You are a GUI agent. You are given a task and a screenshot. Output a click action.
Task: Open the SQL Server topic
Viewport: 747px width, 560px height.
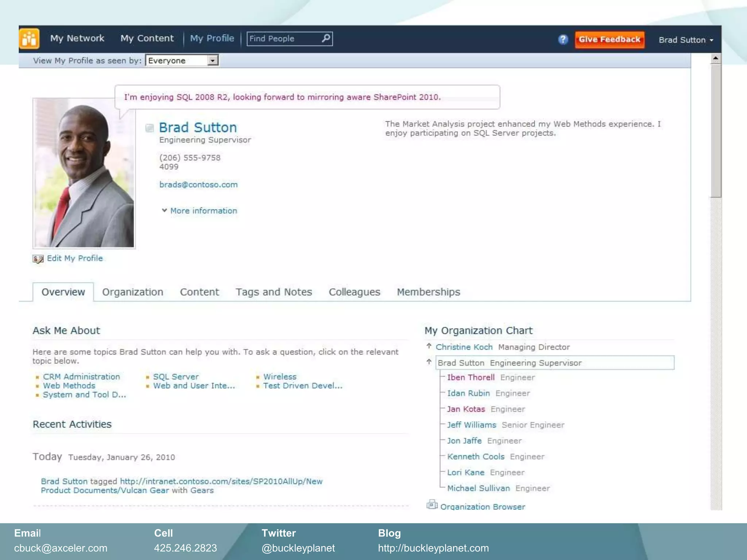click(176, 377)
